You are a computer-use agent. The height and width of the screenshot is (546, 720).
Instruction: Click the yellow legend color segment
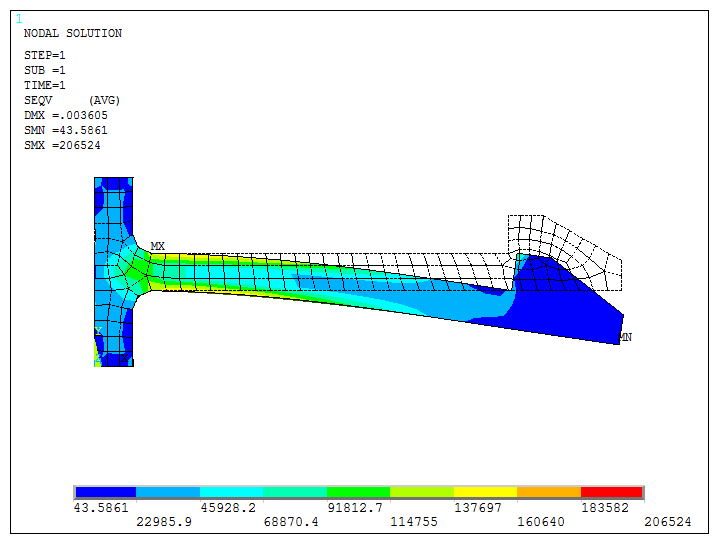(485, 492)
